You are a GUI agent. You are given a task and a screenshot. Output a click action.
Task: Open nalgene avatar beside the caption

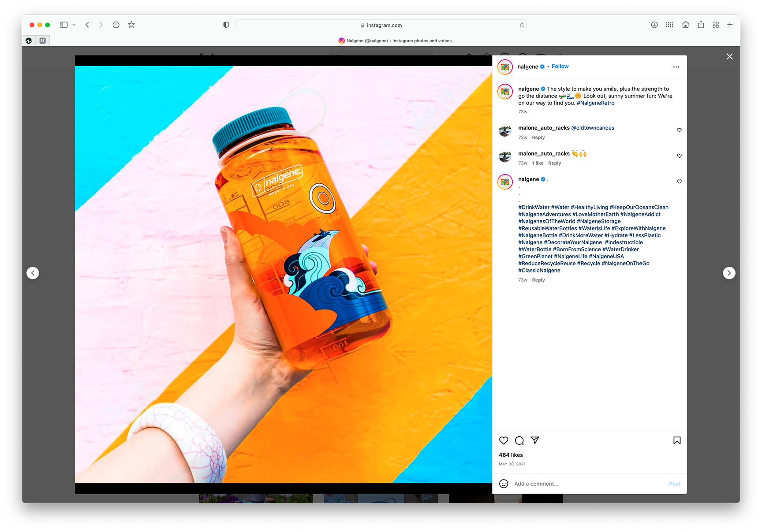[505, 92]
